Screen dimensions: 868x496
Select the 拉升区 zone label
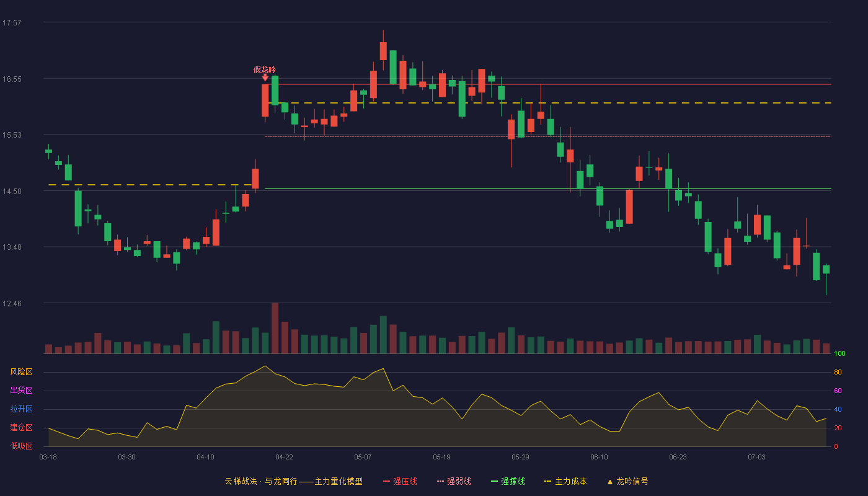21,409
